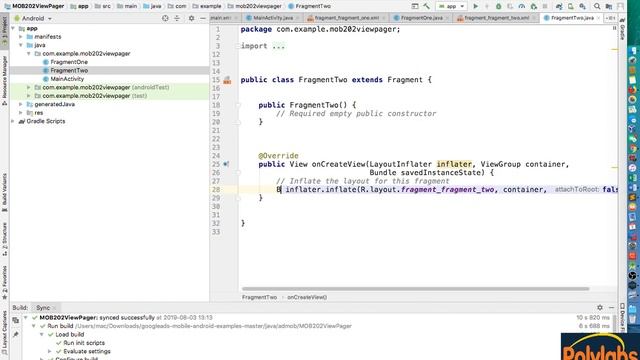Screen dimensions: 640x360
Task: Open the Android project view dropdown
Action: click(x=33, y=18)
